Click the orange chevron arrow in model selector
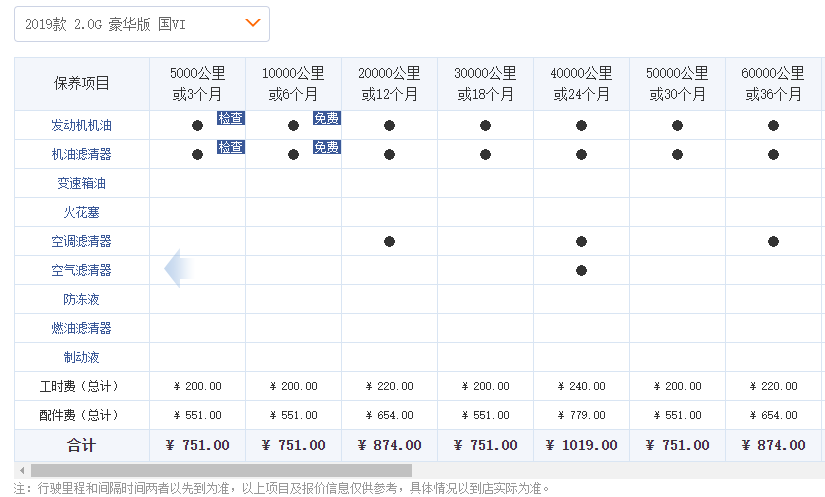 coord(253,23)
